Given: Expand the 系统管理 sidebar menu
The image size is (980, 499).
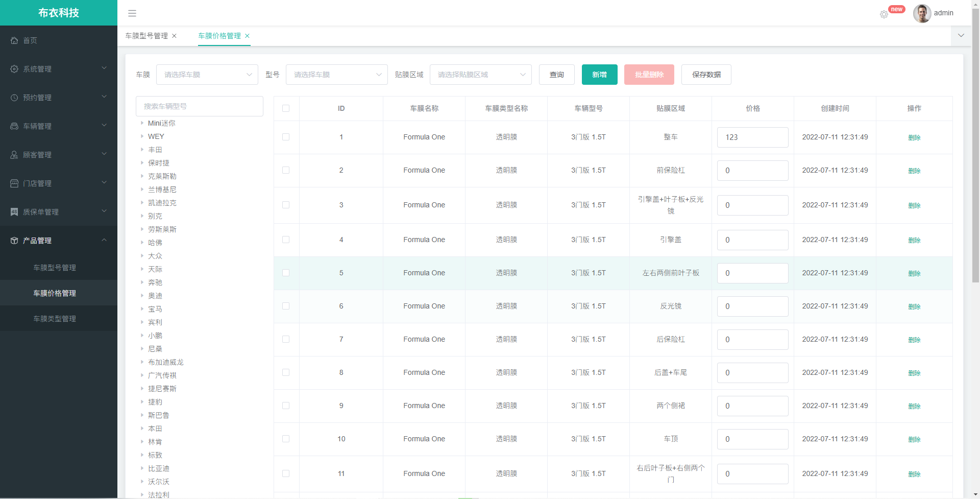Looking at the screenshot, I should click(x=59, y=69).
